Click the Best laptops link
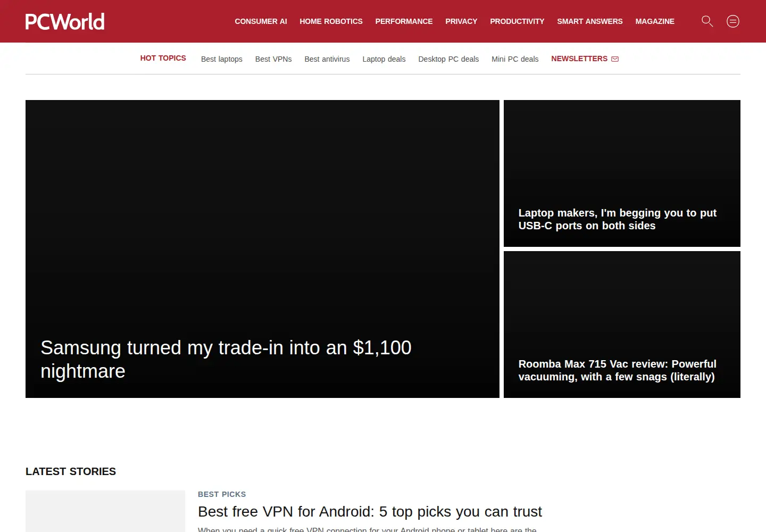 point(222,59)
